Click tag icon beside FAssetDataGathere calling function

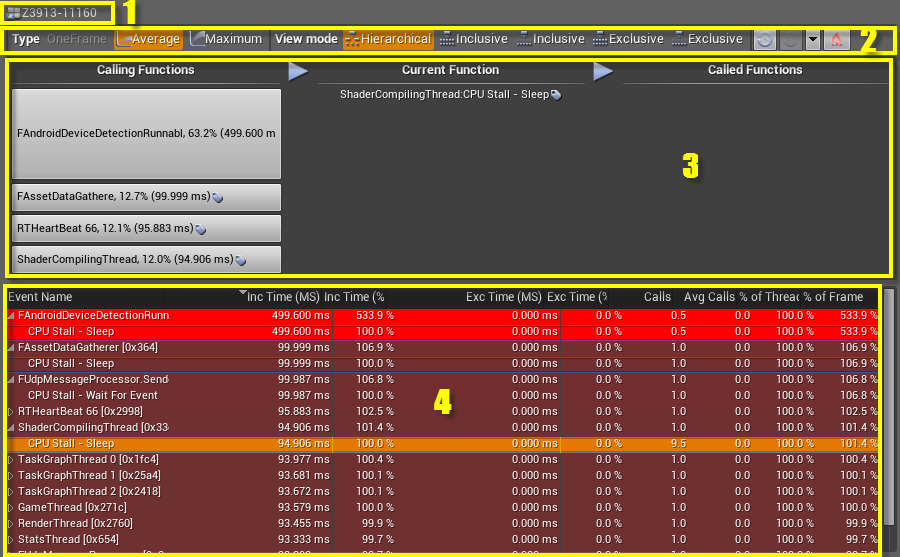[x=218, y=198]
